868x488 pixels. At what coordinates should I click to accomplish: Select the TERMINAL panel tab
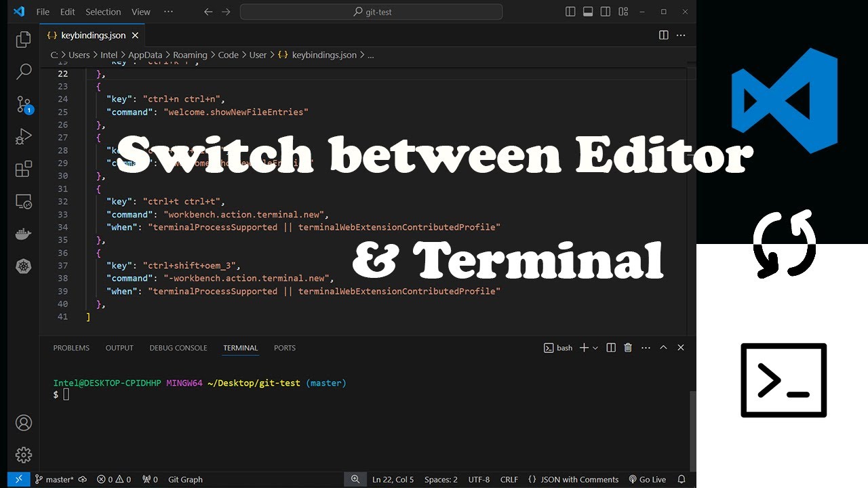pyautogui.click(x=241, y=348)
